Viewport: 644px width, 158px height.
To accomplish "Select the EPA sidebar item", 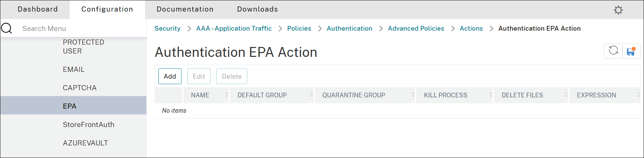I will (73, 105).
